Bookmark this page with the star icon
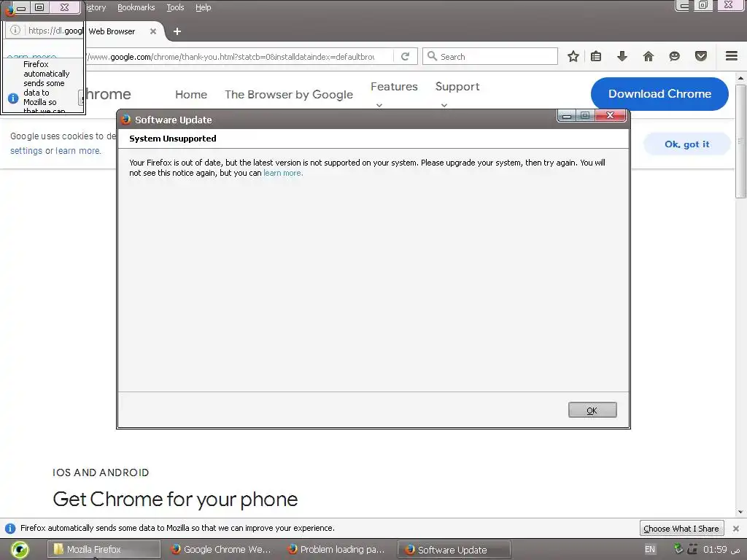 [x=573, y=57]
